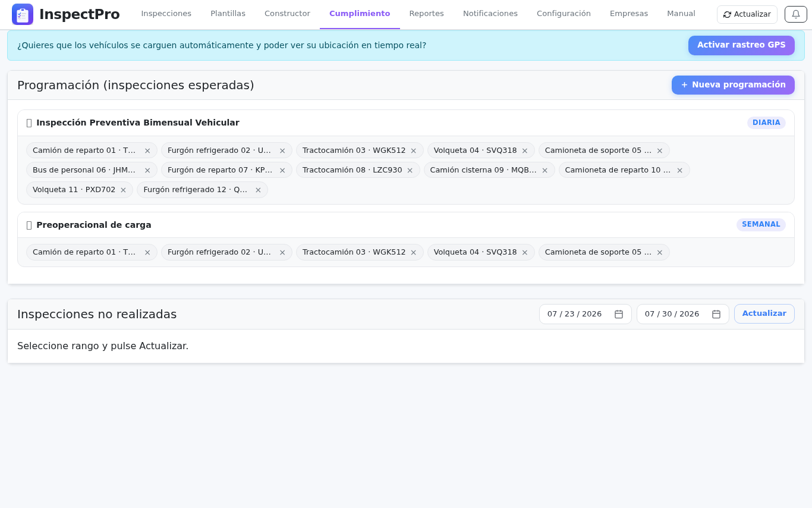The width and height of the screenshot is (812, 508).
Task: Click the SEMANAL frequency badge
Action: tap(761, 224)
